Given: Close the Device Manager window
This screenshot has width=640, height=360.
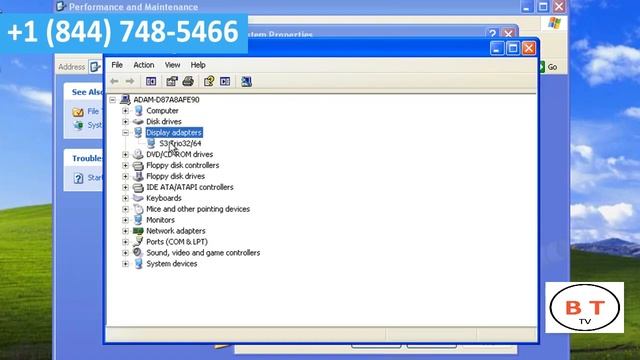Looking at the screenshot, I should tap(529, 48).
